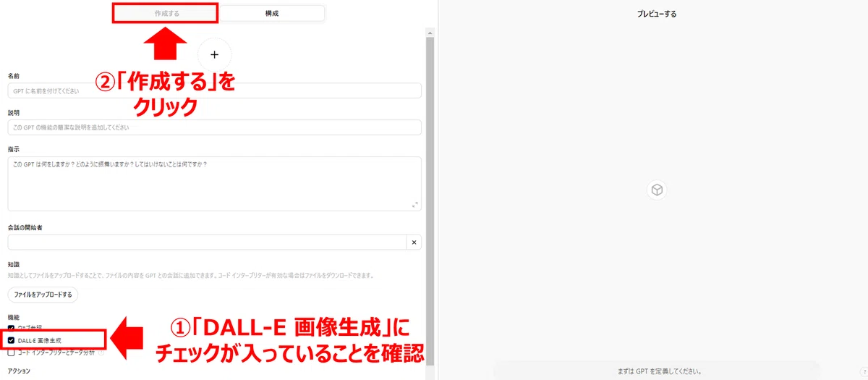Screen dimensions: 868x380
Task: Switch to the 構成 tab
Action: (271, 13)
